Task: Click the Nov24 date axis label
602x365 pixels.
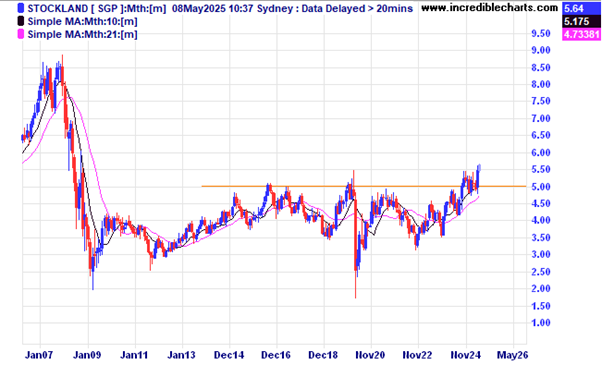Action: 466,355
